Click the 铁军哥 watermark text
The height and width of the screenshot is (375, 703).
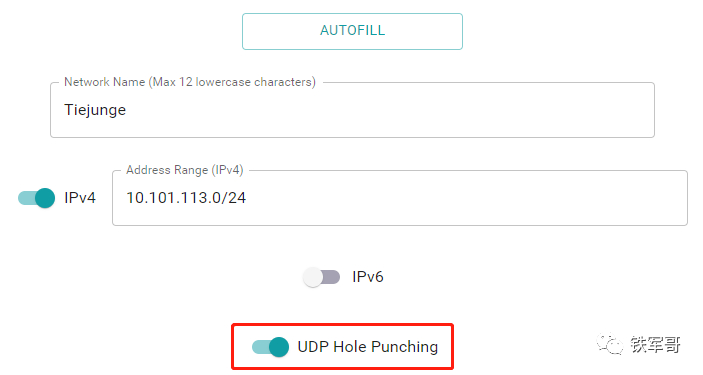pos(655,344)
